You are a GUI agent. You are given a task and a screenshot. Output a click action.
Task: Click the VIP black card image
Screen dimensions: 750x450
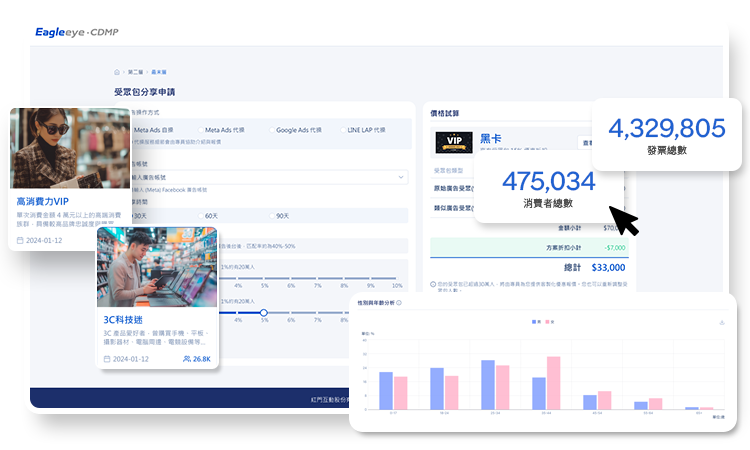(454, 142)
